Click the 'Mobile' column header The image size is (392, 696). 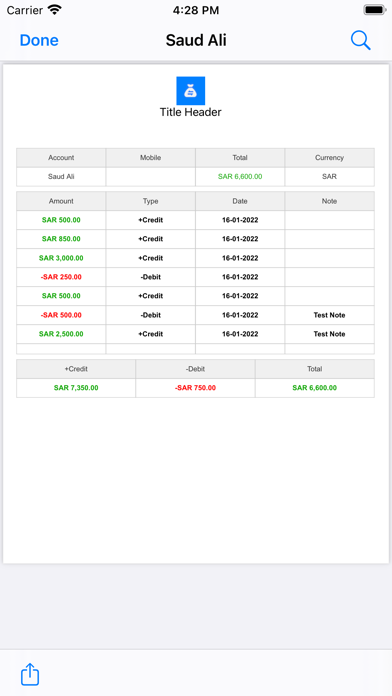point(150,158)
